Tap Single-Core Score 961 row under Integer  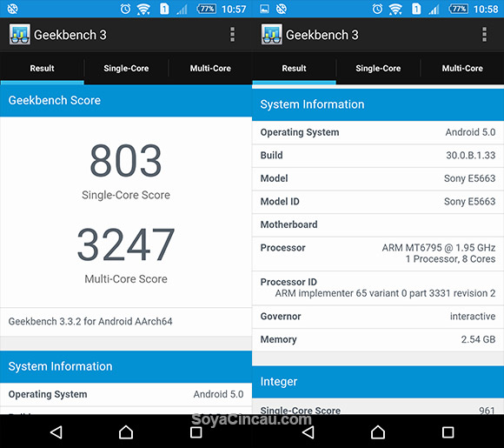click(x=378, y=407)
